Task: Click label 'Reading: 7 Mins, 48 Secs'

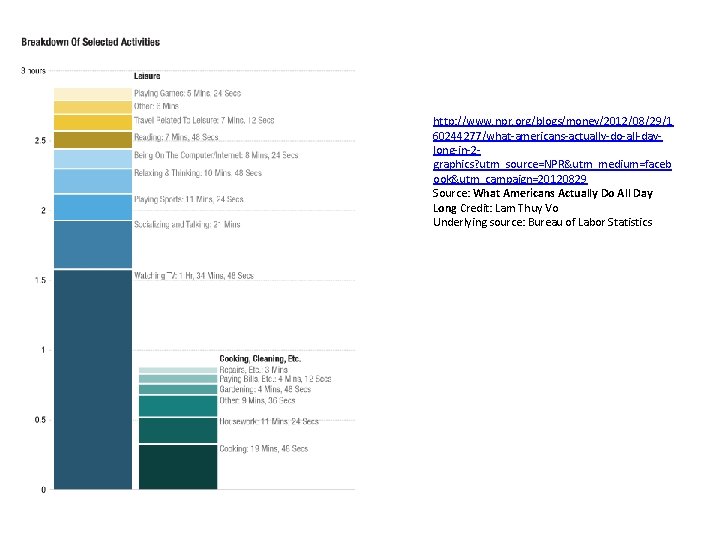Action: coord(176,137)
